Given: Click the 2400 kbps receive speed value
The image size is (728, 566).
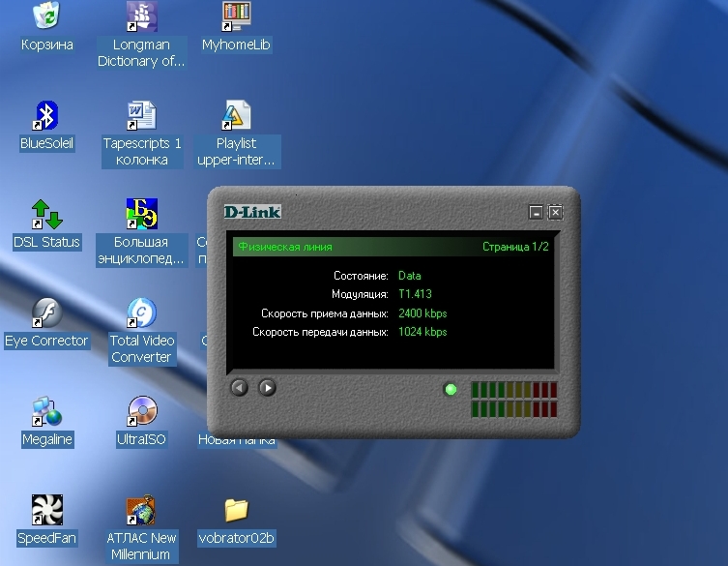Looking at the screenshot, I should tap(422, 313).
